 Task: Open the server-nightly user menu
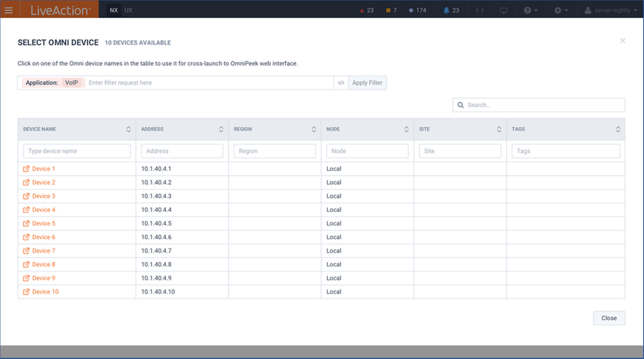tap(611, 10)
